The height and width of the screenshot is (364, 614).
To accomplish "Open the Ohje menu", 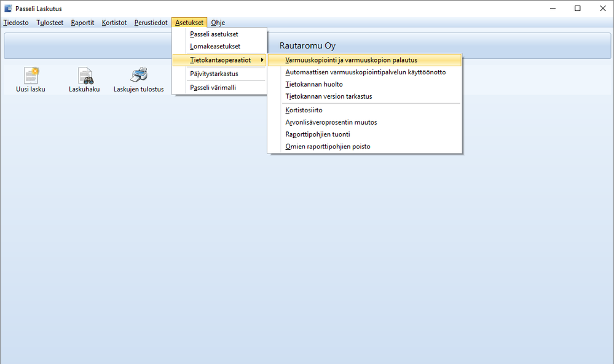I will point(218,23).
